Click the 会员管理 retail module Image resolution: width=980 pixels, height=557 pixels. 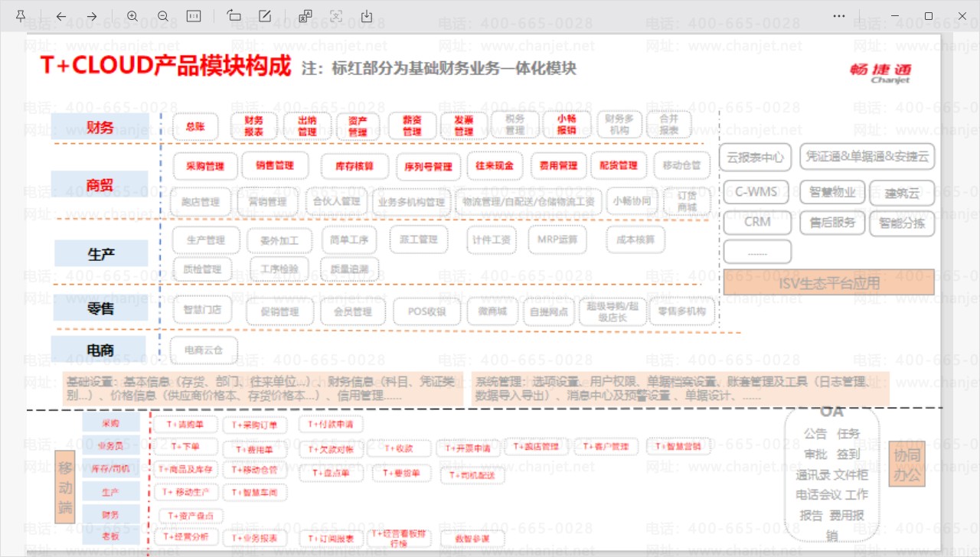[x=352, y=312]
